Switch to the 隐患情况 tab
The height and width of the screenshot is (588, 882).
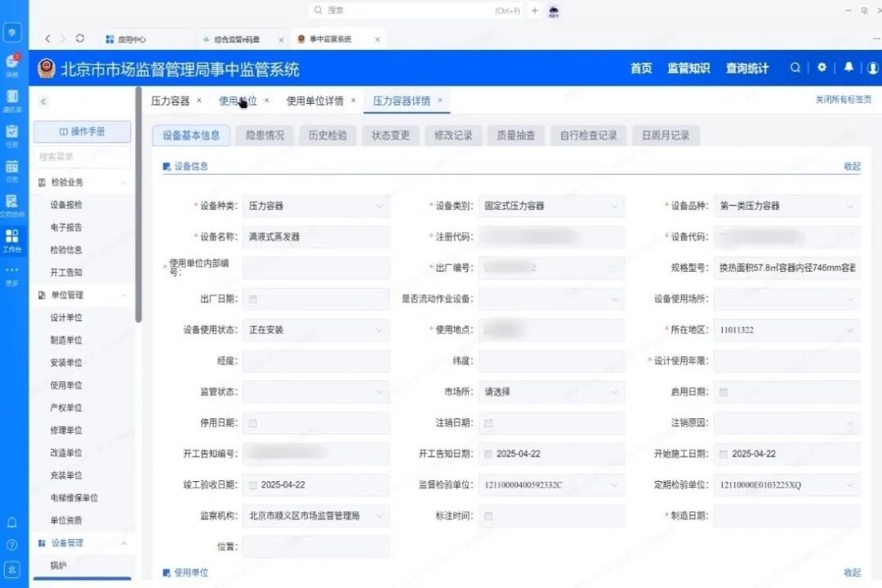tap(265, 136)
